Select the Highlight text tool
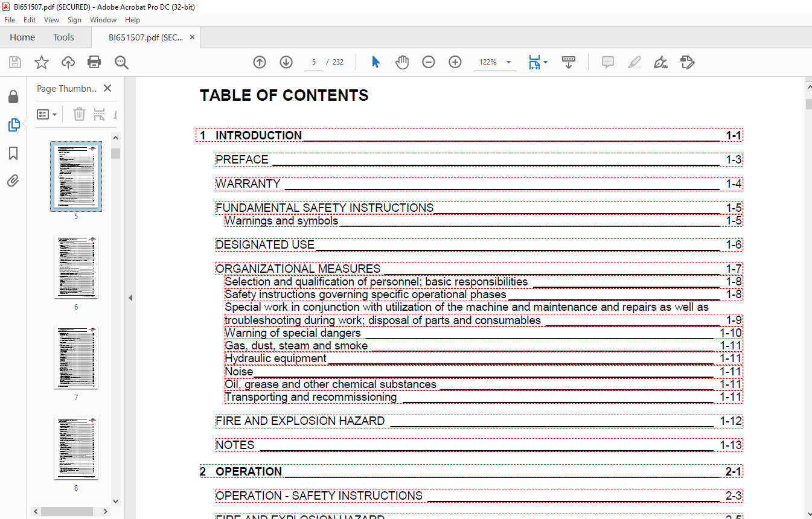Screen dimensions: 812x519 coord(634,62)
